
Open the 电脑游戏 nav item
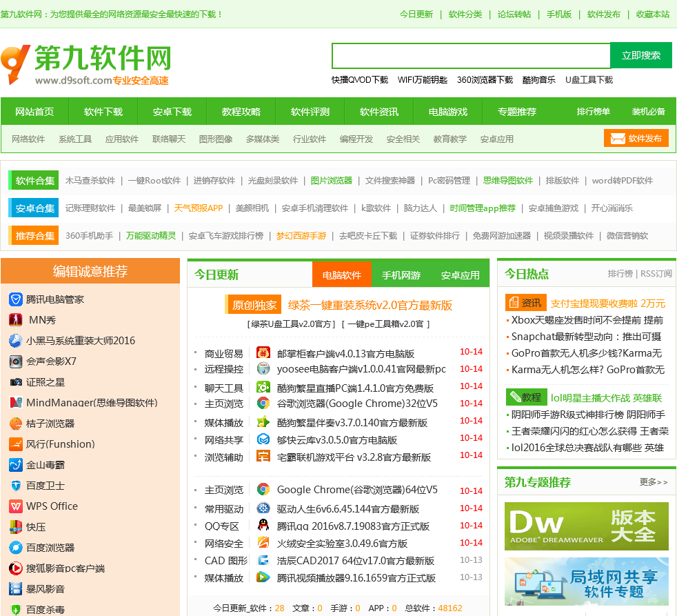click(x=447, y=112)
